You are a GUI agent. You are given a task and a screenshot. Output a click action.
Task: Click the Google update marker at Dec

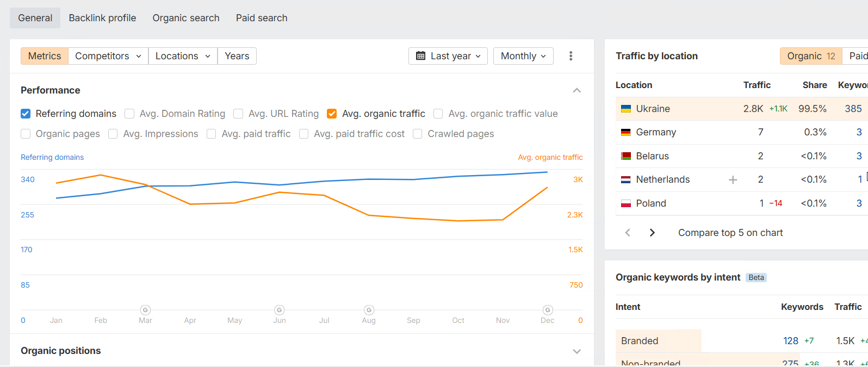pos(548,310)
